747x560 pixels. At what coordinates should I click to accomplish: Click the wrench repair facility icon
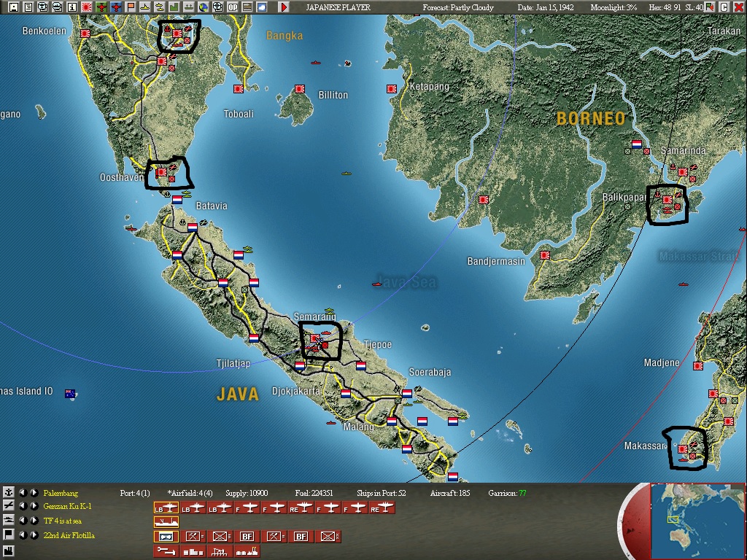166,551
